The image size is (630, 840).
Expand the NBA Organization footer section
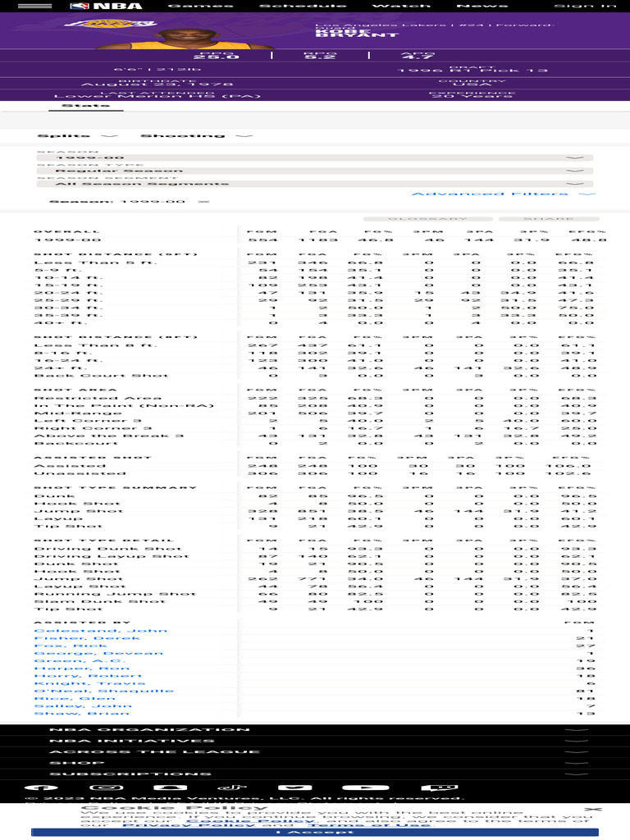(x=315, y=729)
